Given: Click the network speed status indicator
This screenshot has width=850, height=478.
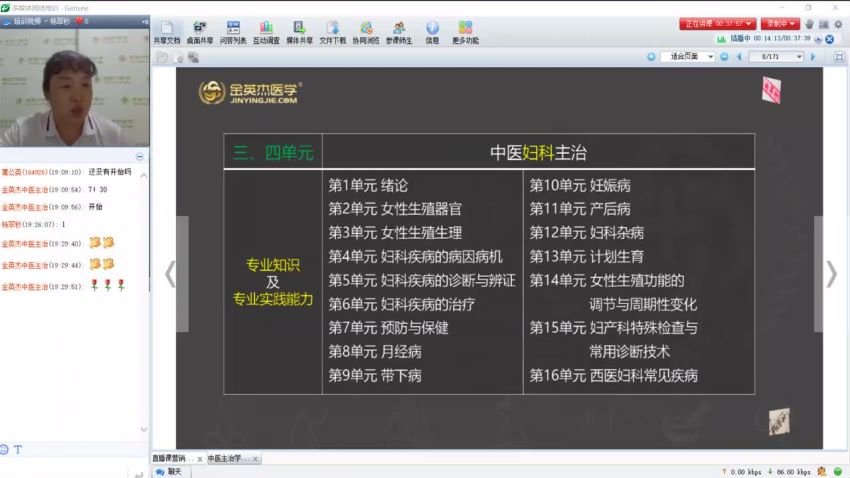Looking at the screenshot, I should point(767,472).
